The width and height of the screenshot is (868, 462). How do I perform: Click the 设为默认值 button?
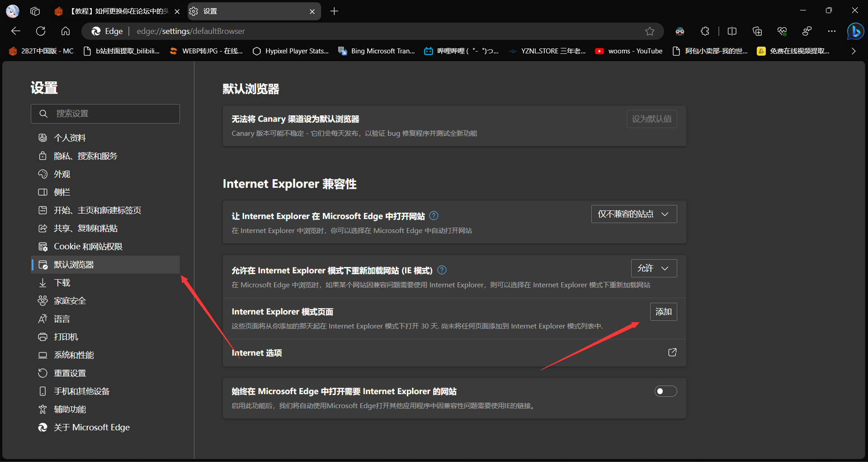click(x=651, y=119)
